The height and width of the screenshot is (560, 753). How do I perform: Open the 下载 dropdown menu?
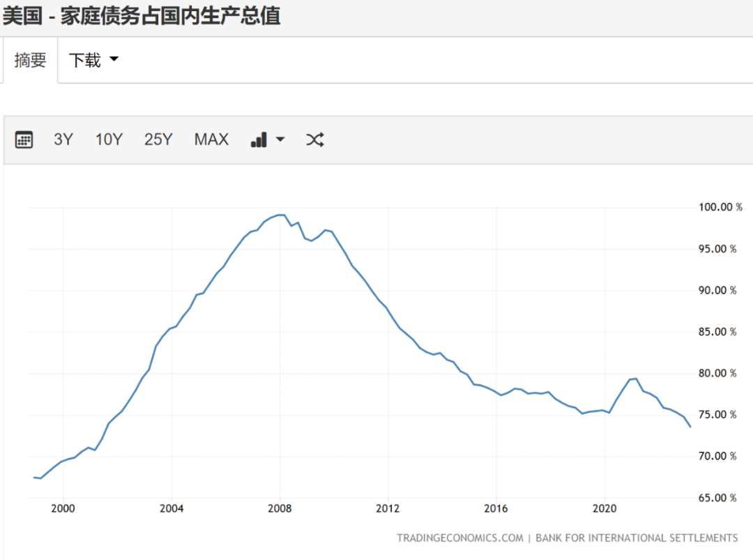[x=93, y=61]
